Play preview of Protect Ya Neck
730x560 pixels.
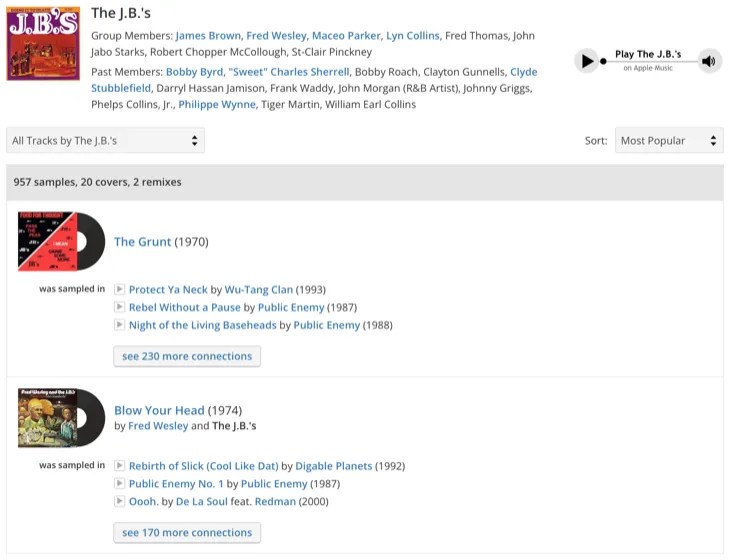tap(120, 289)
